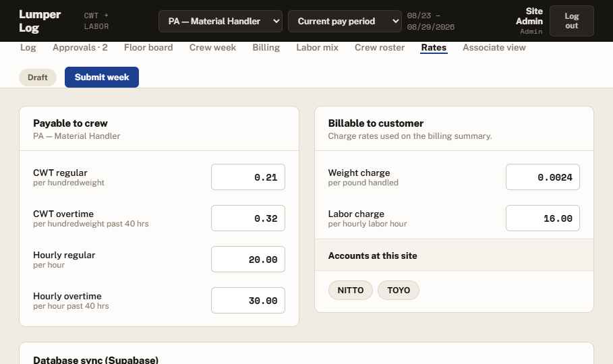613x364 pixels.
Task: Click the 'per hundredweight past 40 hrs' text
Action: 90,224
